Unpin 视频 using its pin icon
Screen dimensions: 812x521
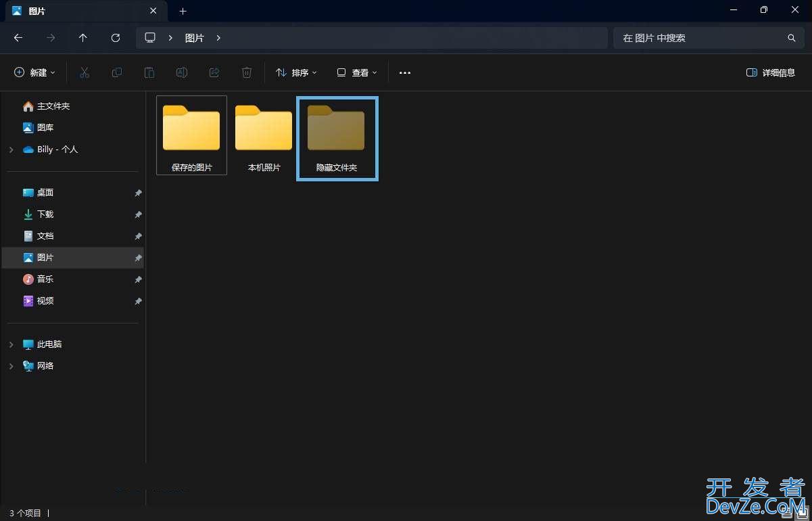point(138,301)
